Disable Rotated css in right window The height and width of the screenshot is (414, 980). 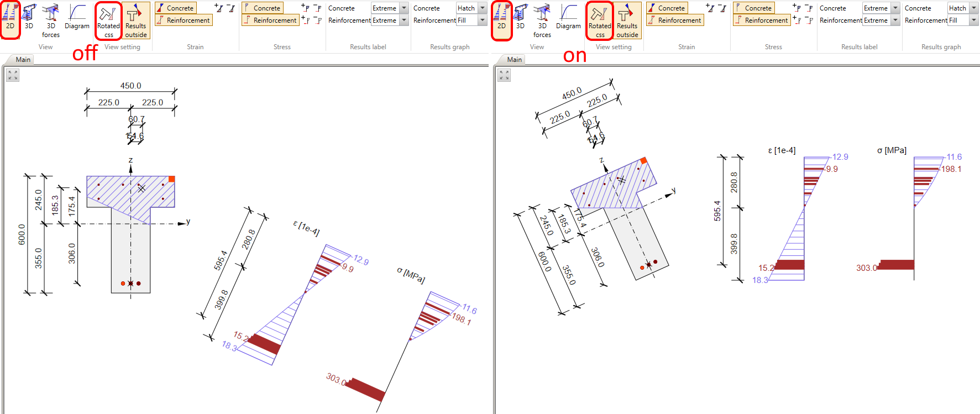(600, 20)
